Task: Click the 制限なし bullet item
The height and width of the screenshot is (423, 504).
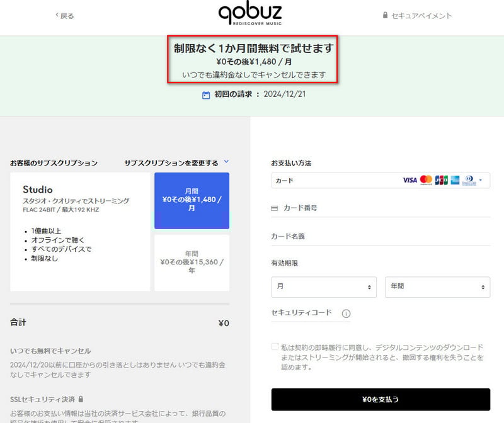Action: (x=45, y=258)
